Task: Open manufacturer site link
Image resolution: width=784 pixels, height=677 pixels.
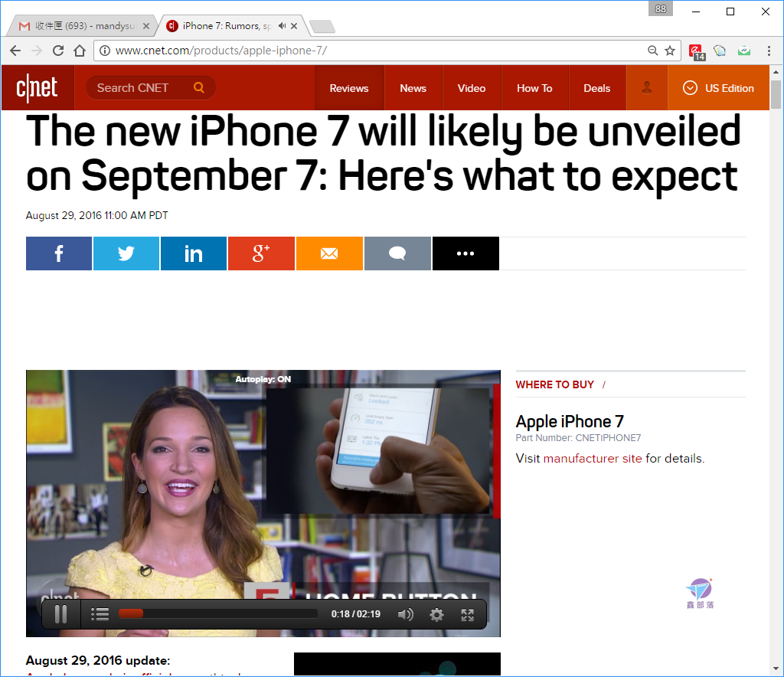Action: pyautogui.click(x=593, y=459)
